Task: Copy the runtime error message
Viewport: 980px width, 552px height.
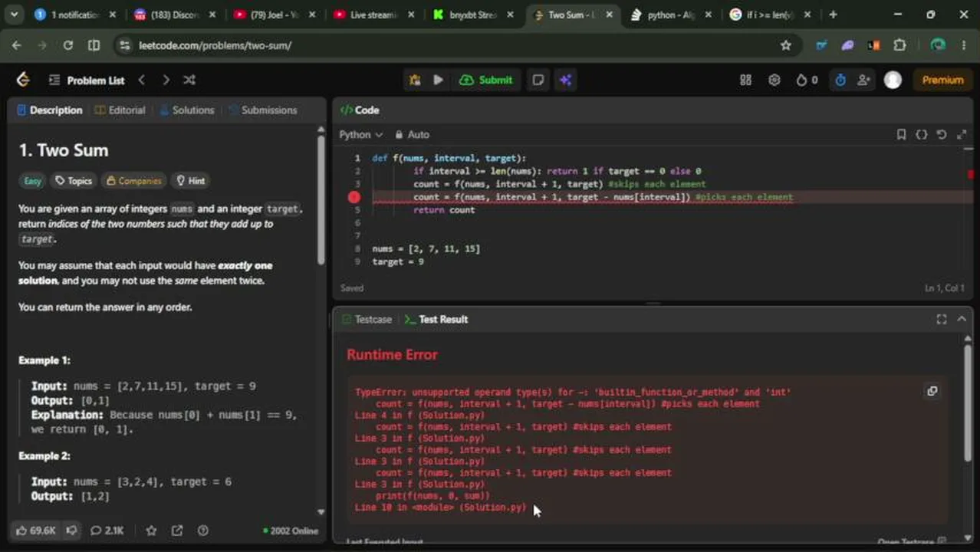Action: [x=932, y=391]
